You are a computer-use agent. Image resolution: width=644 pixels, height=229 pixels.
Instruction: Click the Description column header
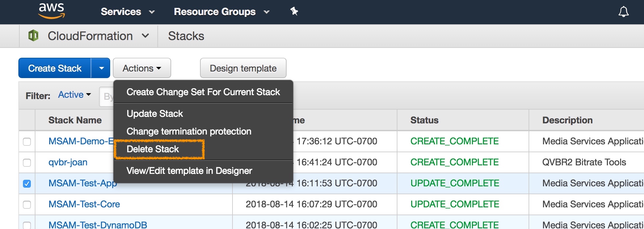click(x=567, y=120)
